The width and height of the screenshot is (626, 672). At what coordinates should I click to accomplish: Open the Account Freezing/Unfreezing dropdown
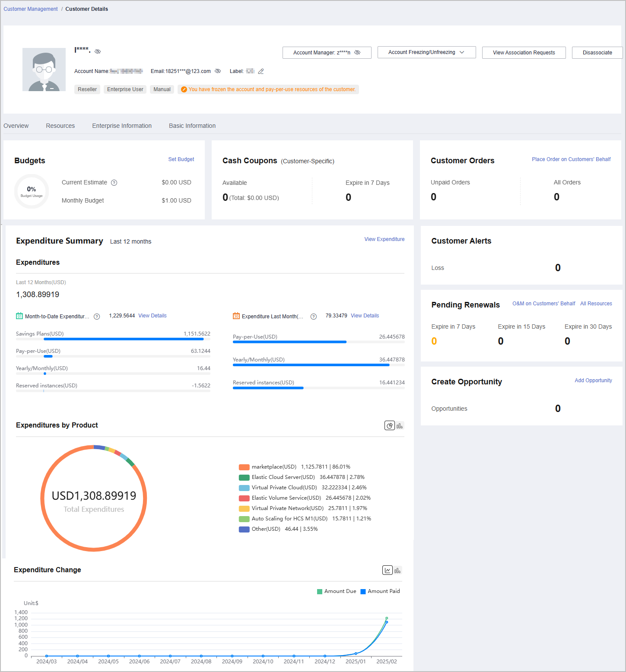pyautogui.click(x=426, y=52)
